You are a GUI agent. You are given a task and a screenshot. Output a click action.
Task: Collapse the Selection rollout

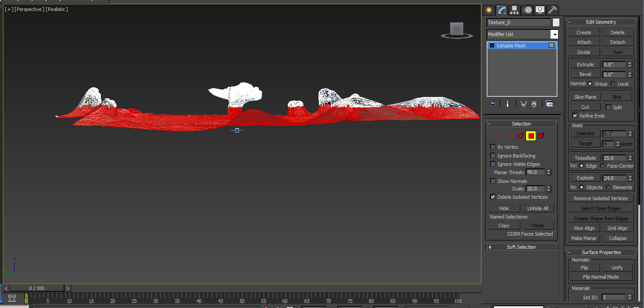(521, 124)
